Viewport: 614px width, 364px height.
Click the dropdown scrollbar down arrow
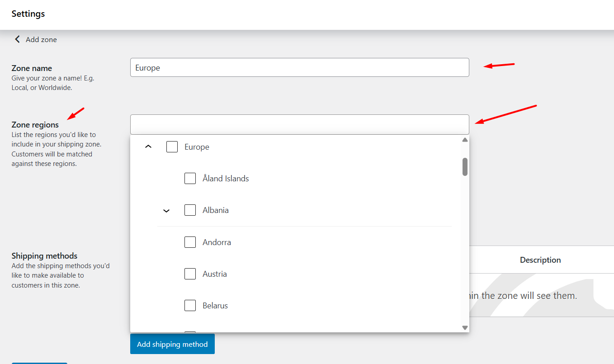pos(465,327)
